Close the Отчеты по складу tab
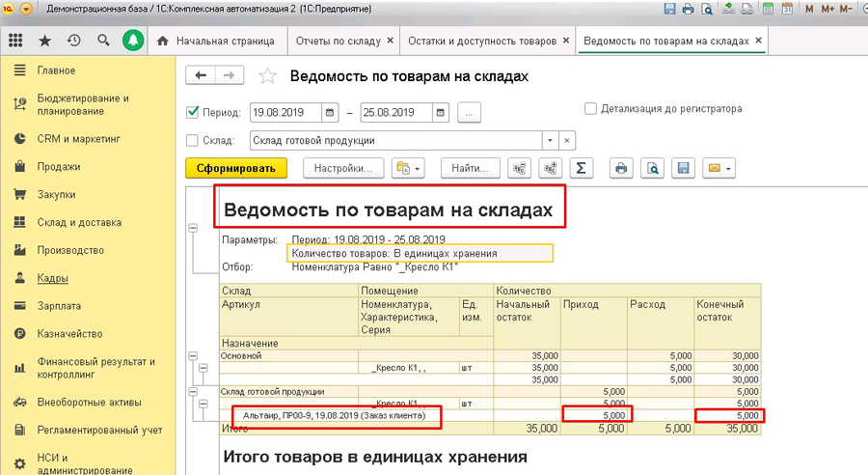This screenshot has height=475, width=868. [x=391, y=41]
